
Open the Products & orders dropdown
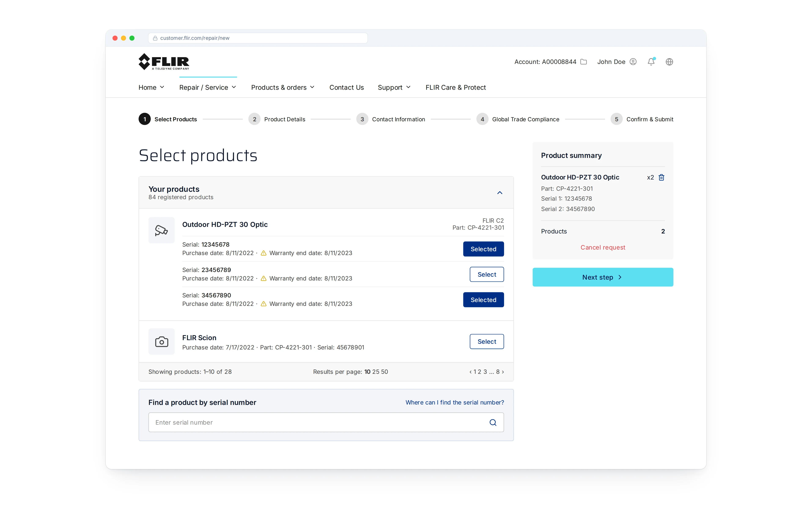[283, 87]
